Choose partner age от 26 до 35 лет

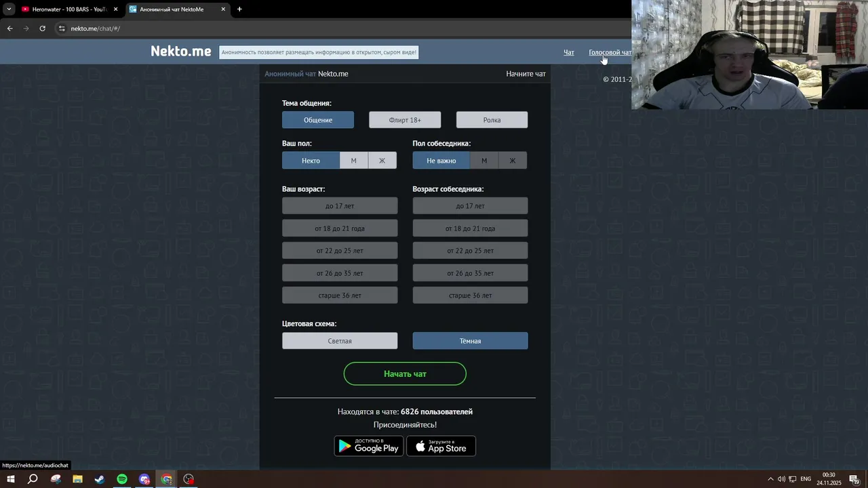click(x=470, y=273)
